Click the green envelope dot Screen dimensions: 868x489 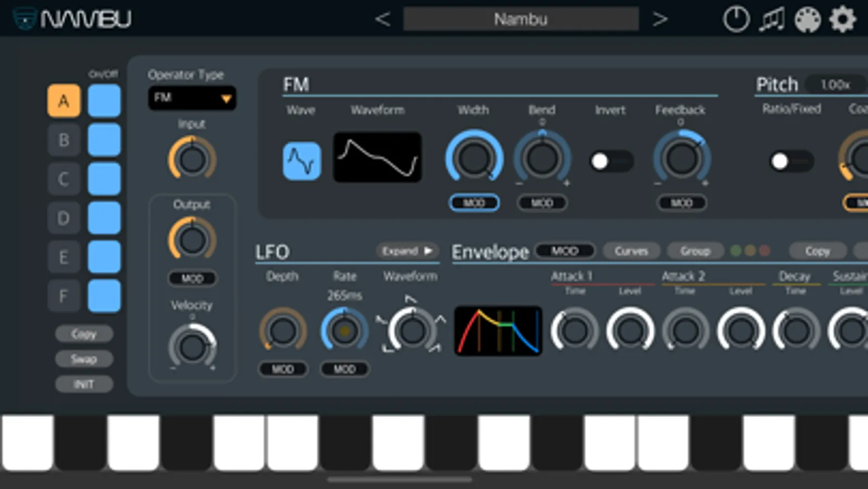736,250
